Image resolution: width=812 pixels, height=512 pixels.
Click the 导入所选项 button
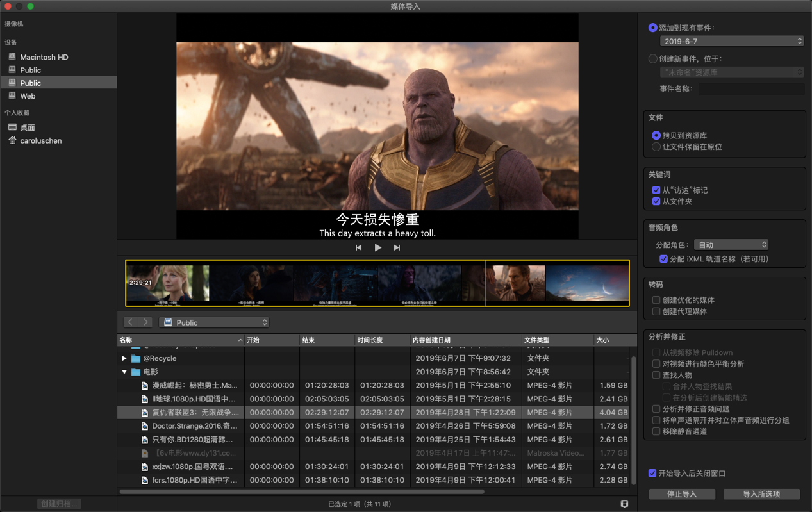(x=761, y=494)
